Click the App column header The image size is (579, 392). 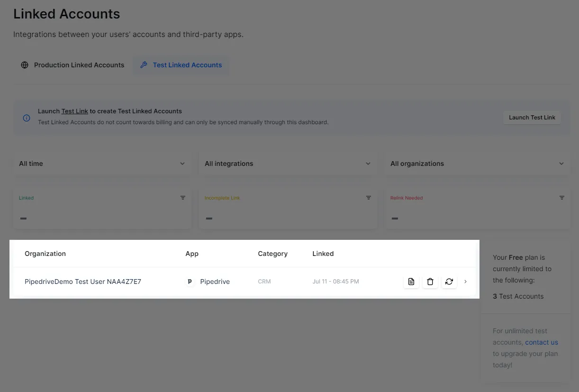coord(192,254)
